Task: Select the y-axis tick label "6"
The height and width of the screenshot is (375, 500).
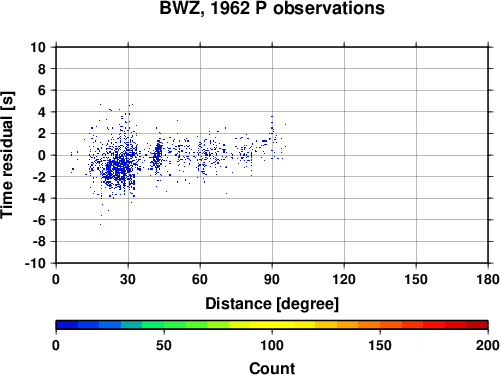Action: click(42, 90)
